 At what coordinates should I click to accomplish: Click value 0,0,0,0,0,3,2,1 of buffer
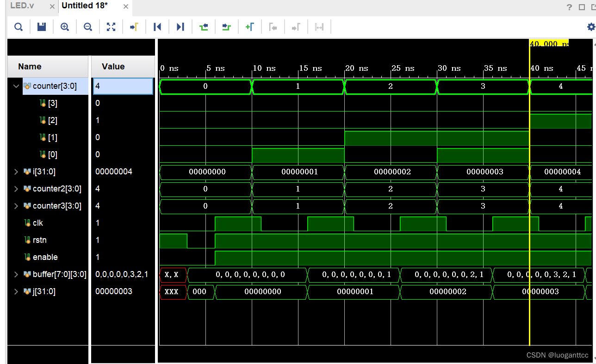(x=122, y=274)
